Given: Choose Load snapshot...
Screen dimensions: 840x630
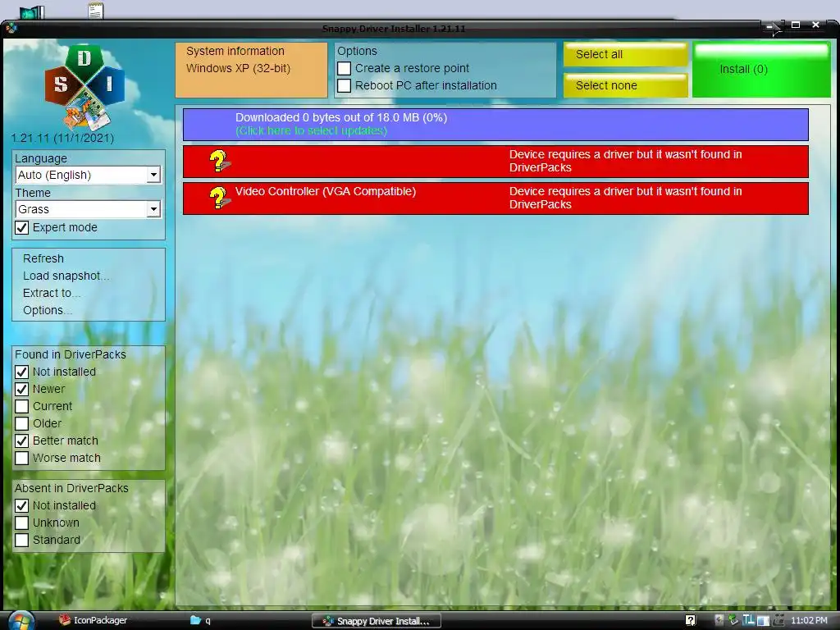Looking at the screenshot, I should tap(66, 276).
